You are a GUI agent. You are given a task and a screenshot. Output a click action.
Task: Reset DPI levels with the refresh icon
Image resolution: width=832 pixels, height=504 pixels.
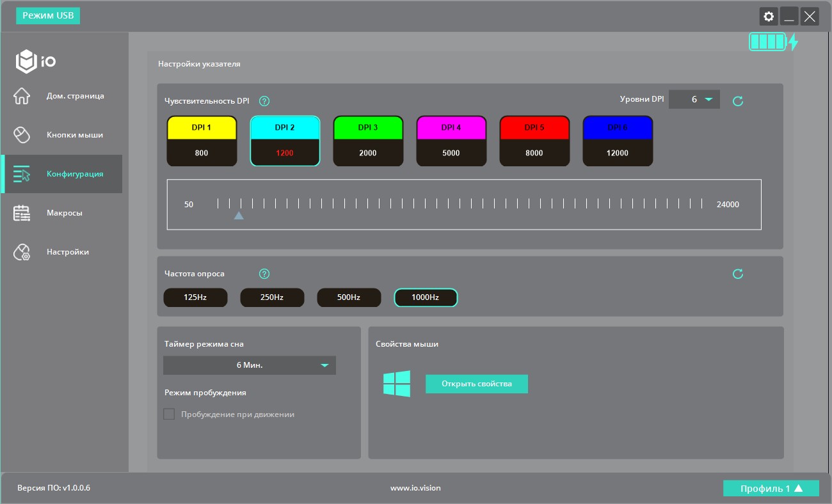click(738, 101)
